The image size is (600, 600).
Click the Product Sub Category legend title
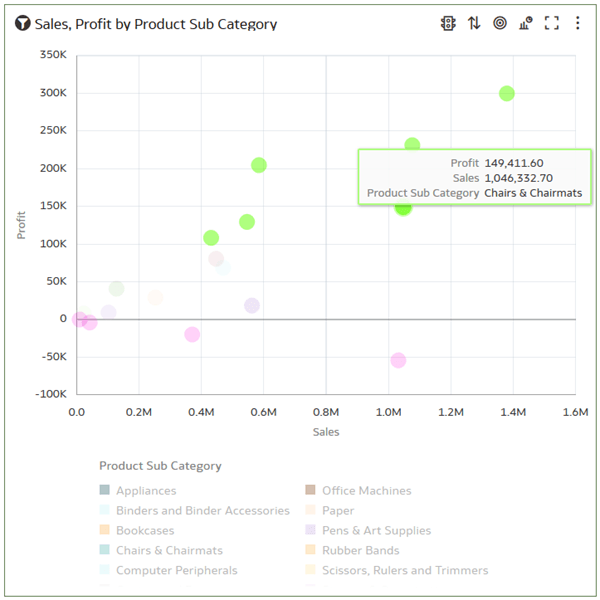click(x=160, y=466)
